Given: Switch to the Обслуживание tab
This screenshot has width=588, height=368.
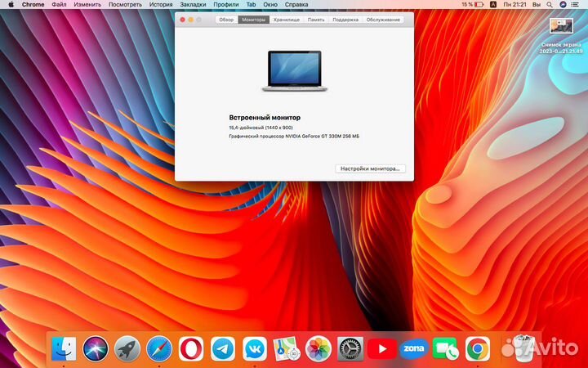Looking at the screenshot, I should click(383, 20).
